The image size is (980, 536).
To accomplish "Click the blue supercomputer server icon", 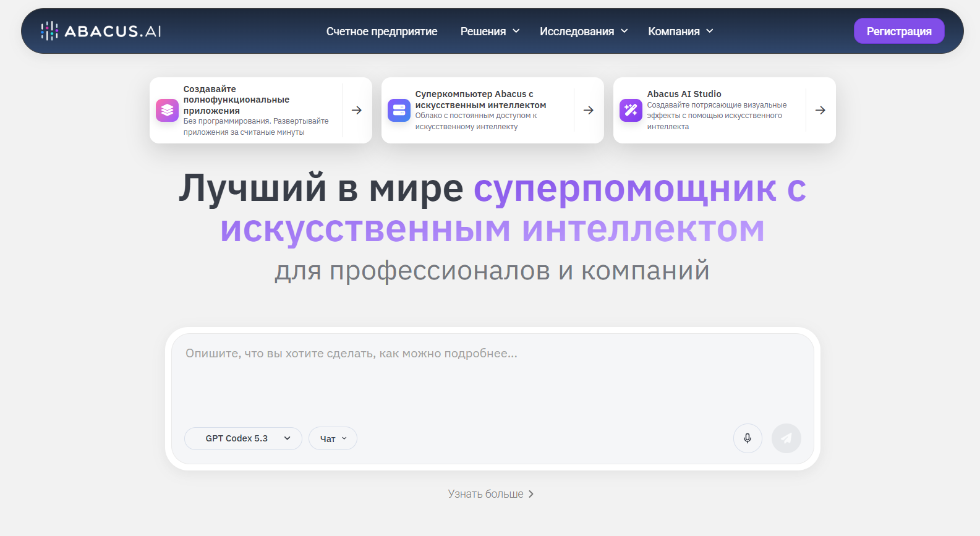I will click(399, 110).
